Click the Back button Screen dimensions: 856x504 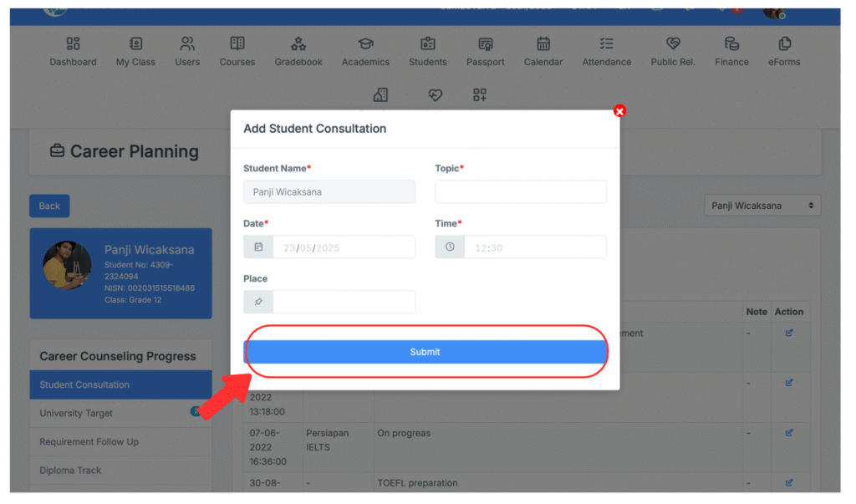pyautogui.click(x=49, y=206)
